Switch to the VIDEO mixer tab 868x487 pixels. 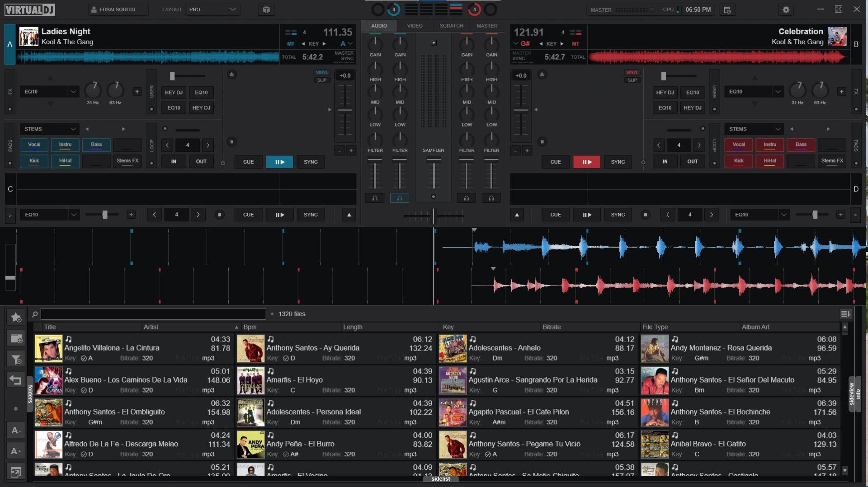(x=415, y=26)
